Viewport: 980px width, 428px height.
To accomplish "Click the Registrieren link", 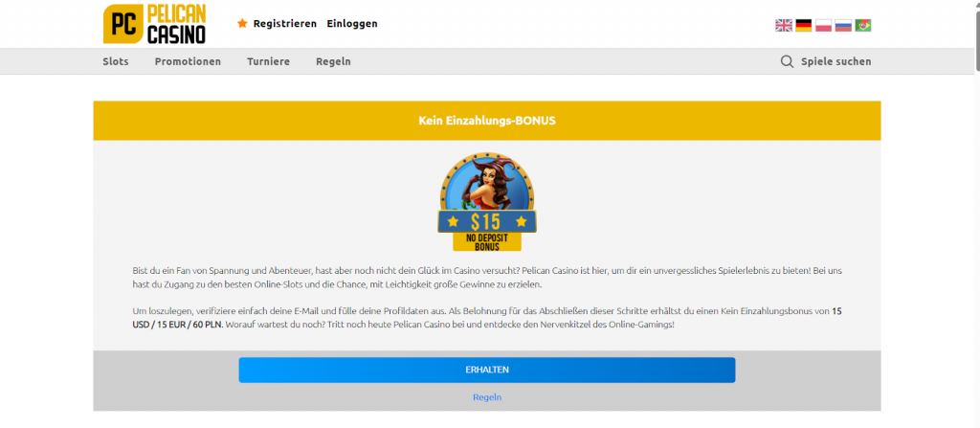I will point(284,23).
